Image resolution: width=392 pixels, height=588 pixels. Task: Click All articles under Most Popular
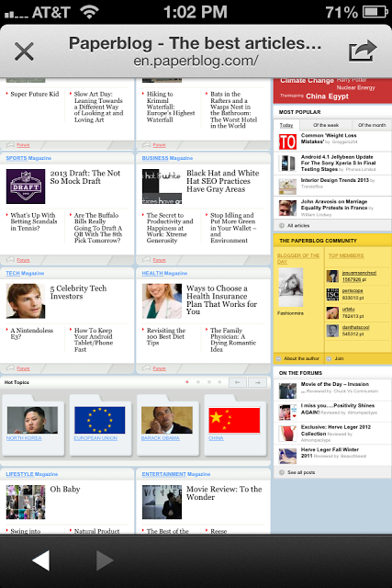pos(298,226)
